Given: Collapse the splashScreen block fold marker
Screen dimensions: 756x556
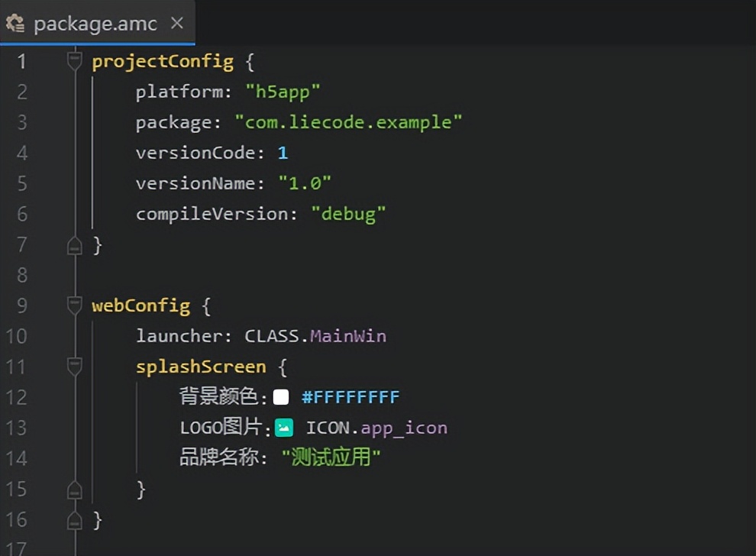Looking at the screenshot, I should tap(75, 367).
